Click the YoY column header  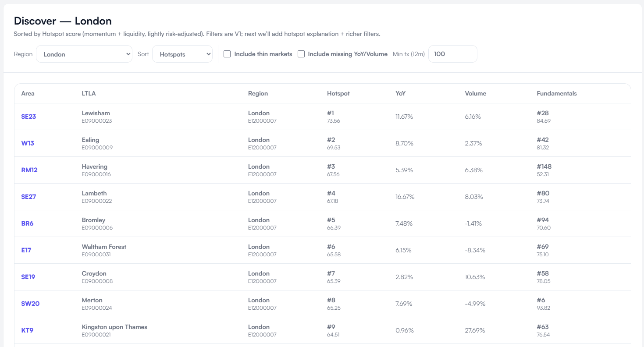[x=401, y=93]
